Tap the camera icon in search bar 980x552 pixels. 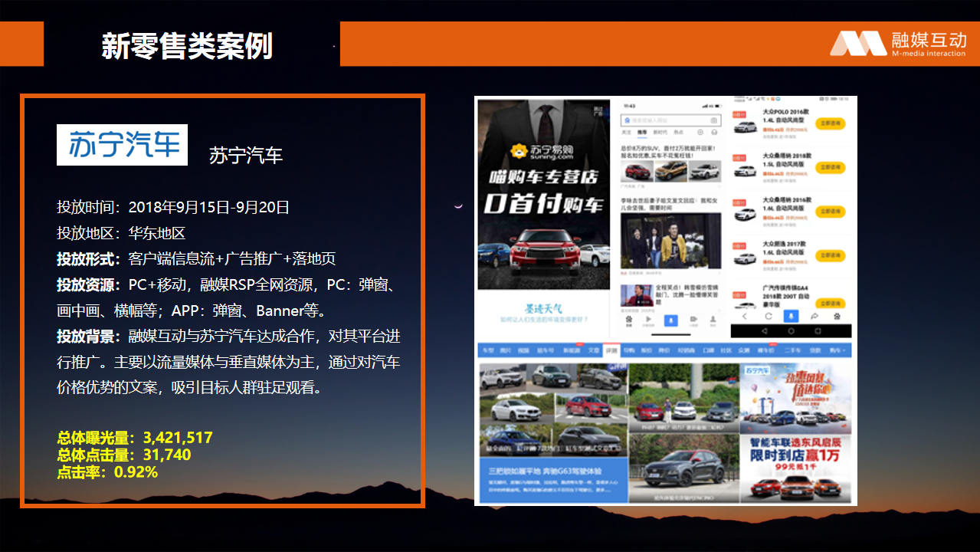click(x=713, y=120)
